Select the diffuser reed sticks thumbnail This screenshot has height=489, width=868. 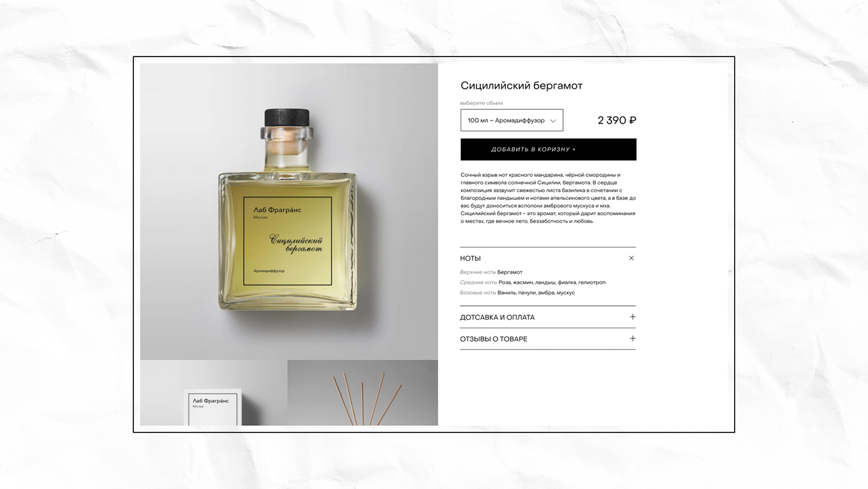(363, 393)
